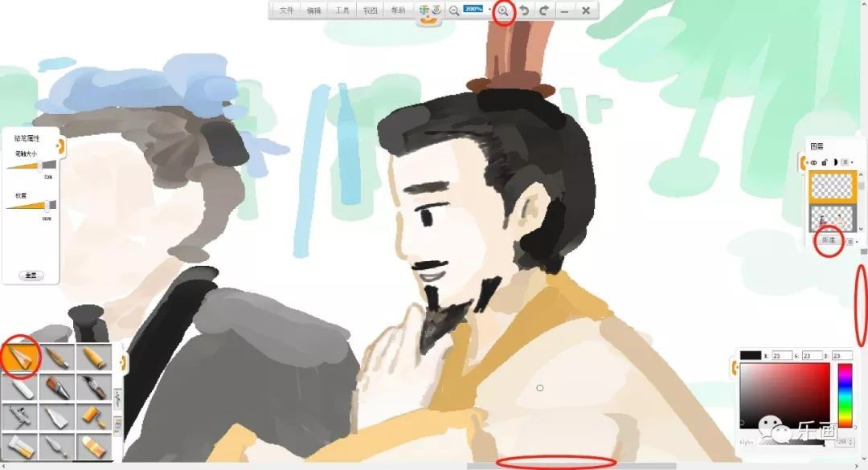Click the zoom out magnifier icon
This screenshot has width=868, height=470.
pyautogui.click(x=454, y=10)
